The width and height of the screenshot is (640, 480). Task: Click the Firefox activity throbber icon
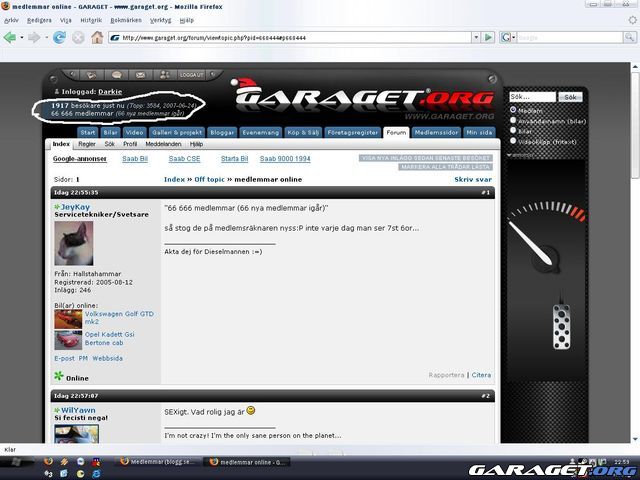[632, 20]
